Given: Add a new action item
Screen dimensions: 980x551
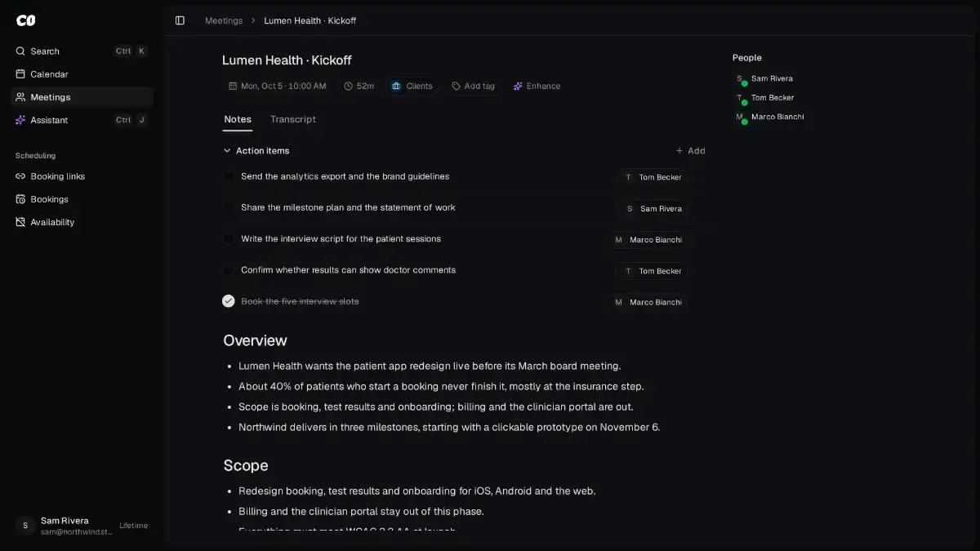Looking at the screenshot, I should tap(690, 151).
